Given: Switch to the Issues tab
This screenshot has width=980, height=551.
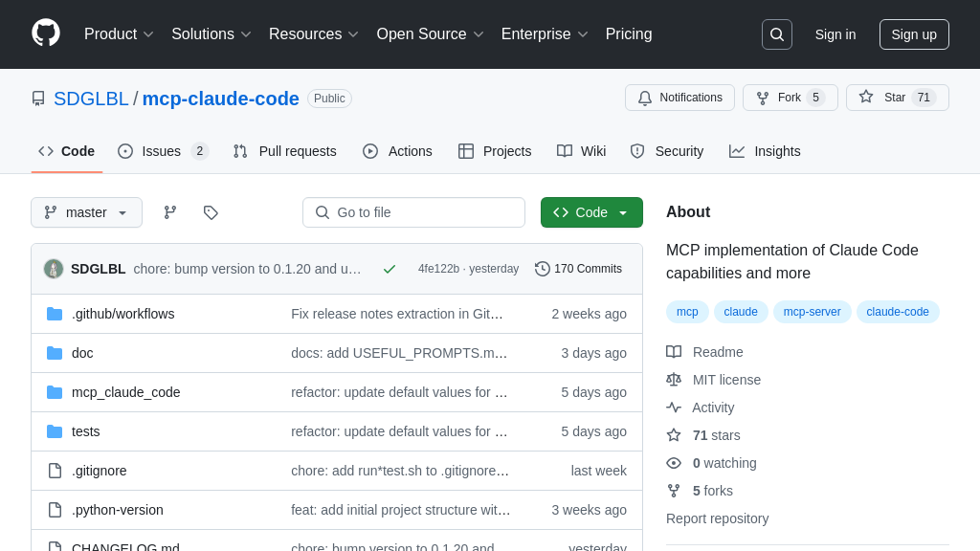Looking at the screenshot, I should coord(162,151).
